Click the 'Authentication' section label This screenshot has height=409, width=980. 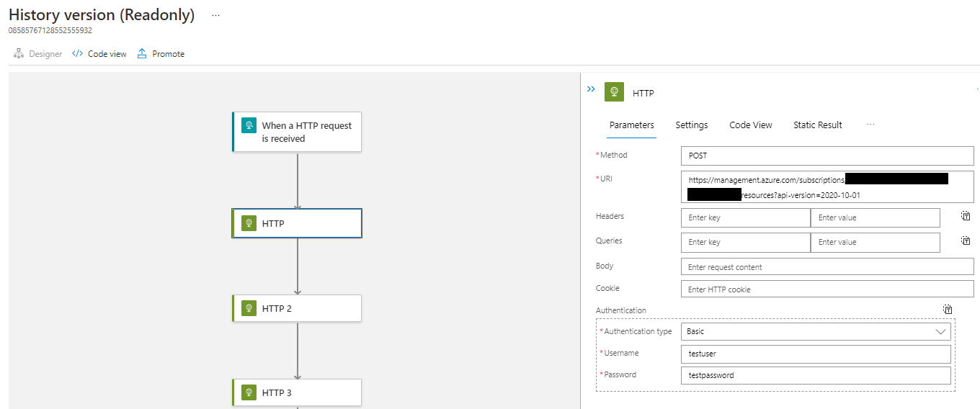click(x=621, y=310)
